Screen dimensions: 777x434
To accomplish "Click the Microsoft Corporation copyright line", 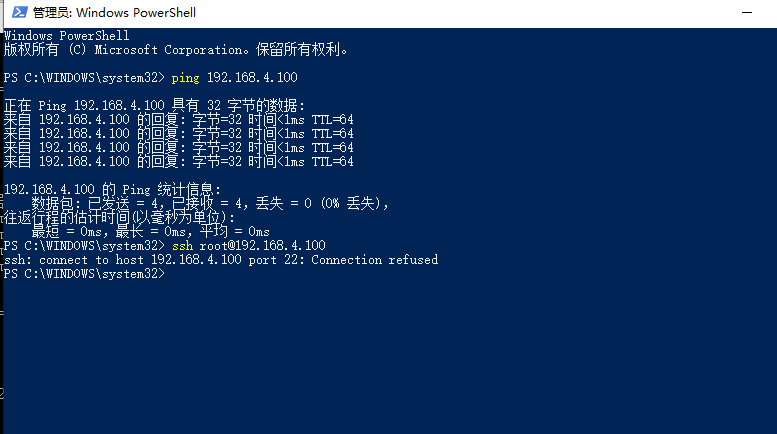I will point(176,49).
